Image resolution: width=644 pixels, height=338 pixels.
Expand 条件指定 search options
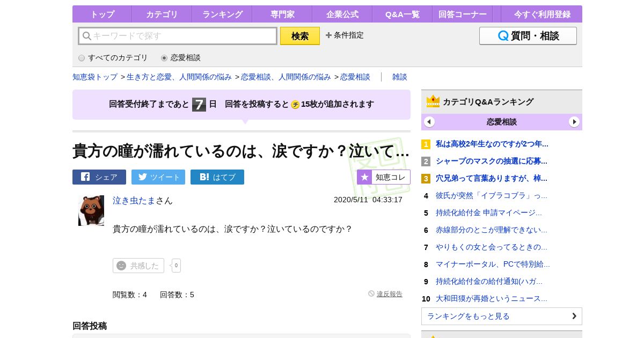pos(345,35)
